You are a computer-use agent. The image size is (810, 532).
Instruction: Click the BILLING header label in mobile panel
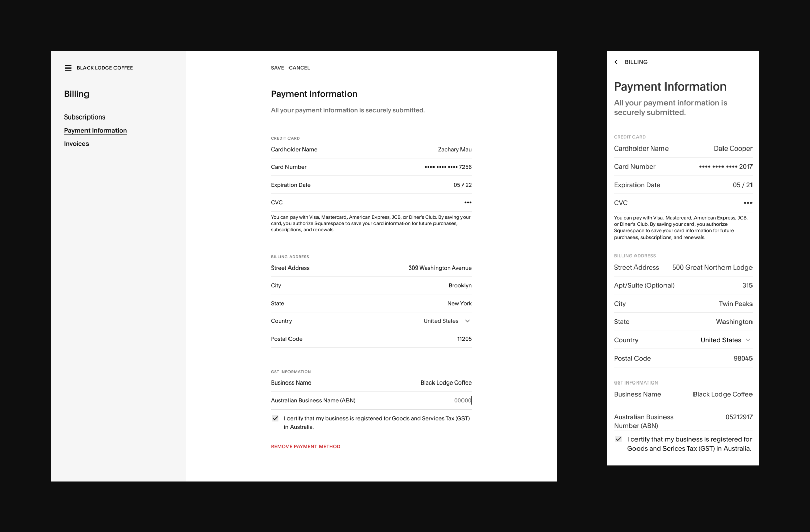coord(636,62)
